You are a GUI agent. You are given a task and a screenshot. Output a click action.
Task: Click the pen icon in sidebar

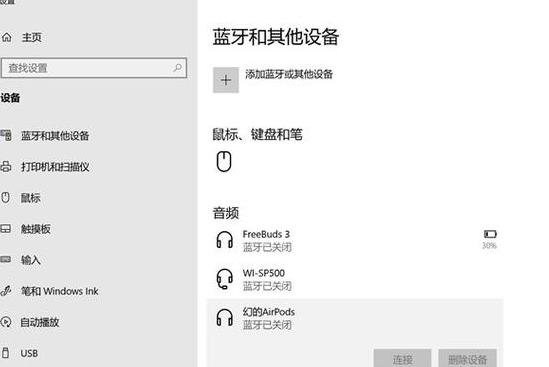(6, 291)
